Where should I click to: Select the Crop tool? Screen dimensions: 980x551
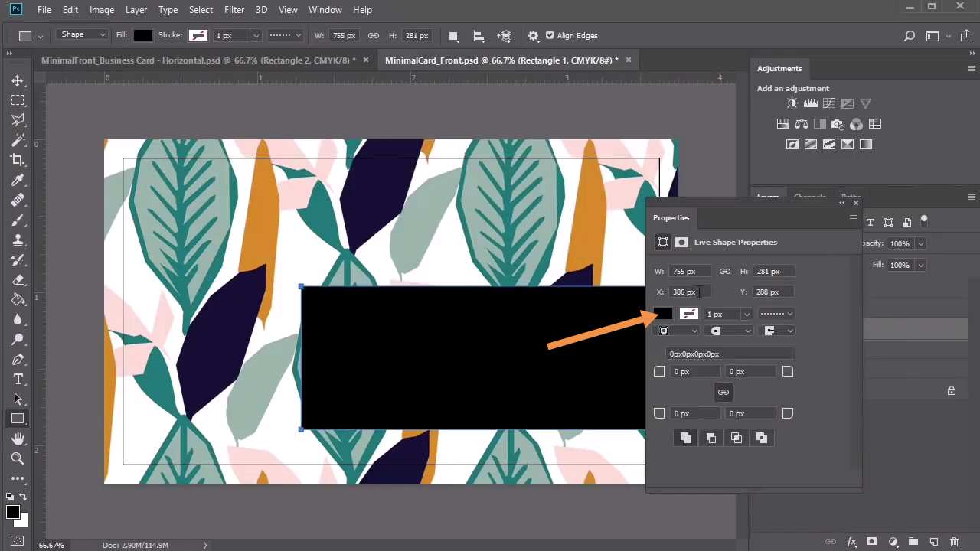(x=18, y=160)
